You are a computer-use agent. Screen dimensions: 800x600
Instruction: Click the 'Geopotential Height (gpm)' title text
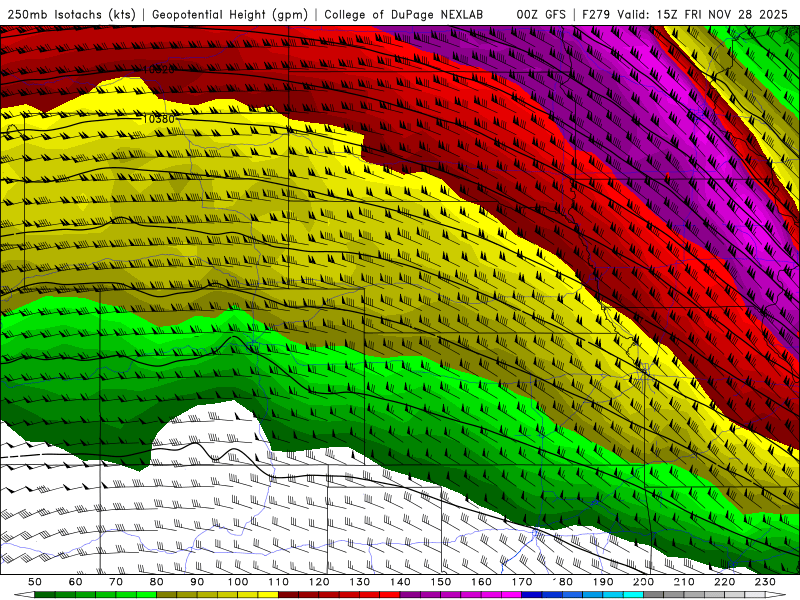click(x=230, y=15)
